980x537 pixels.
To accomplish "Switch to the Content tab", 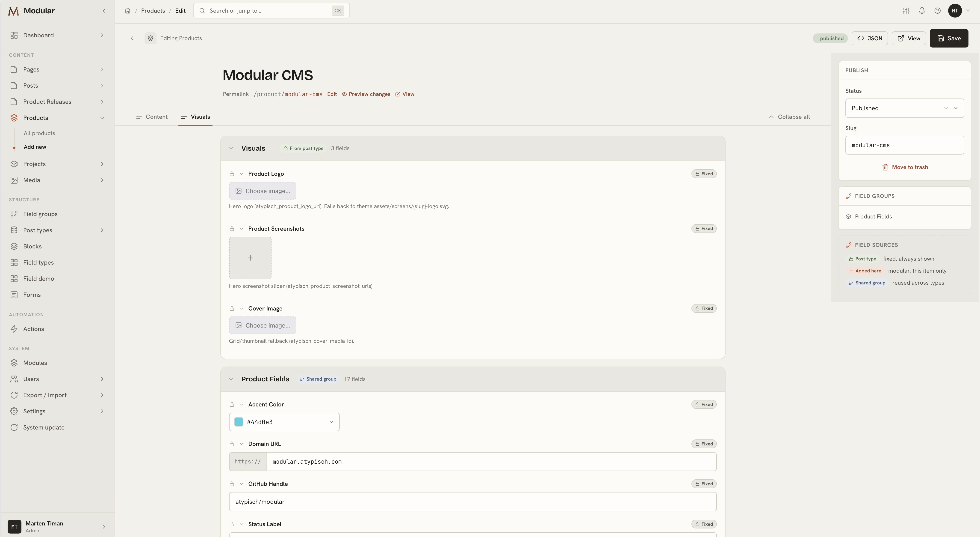I will (152, 117).
